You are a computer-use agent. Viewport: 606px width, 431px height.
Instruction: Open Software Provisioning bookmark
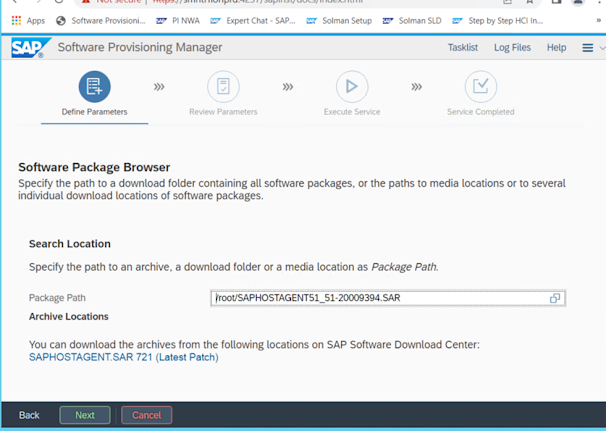click(x=101, y=20)
